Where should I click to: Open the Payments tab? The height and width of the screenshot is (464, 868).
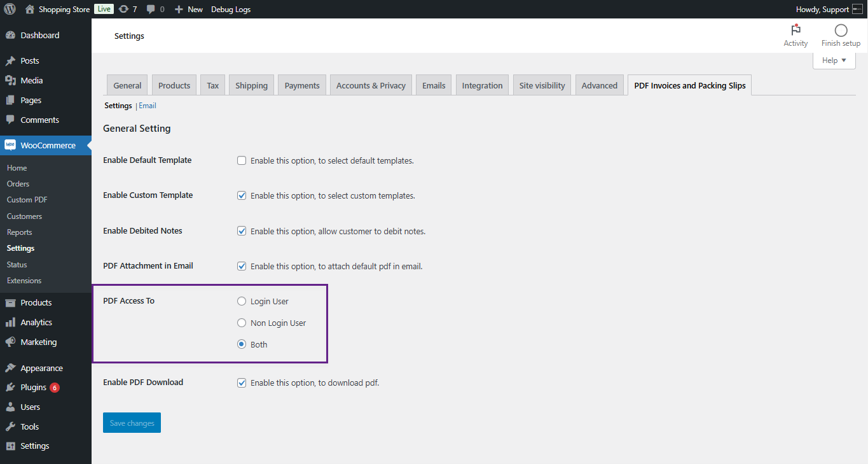[302, 85]
